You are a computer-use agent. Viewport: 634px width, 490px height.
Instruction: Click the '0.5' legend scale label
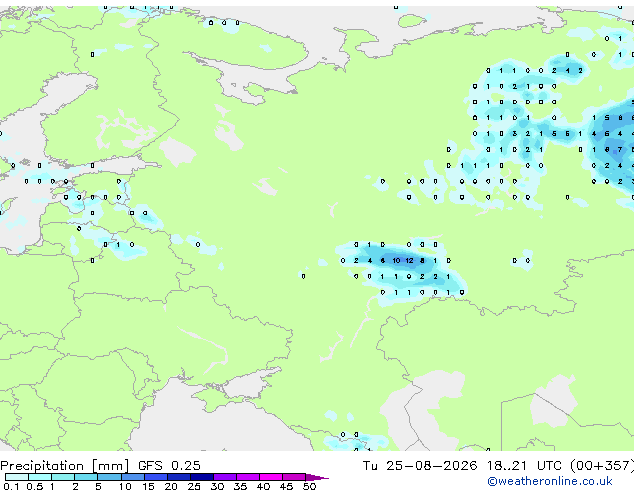click(x=34, y=486)
